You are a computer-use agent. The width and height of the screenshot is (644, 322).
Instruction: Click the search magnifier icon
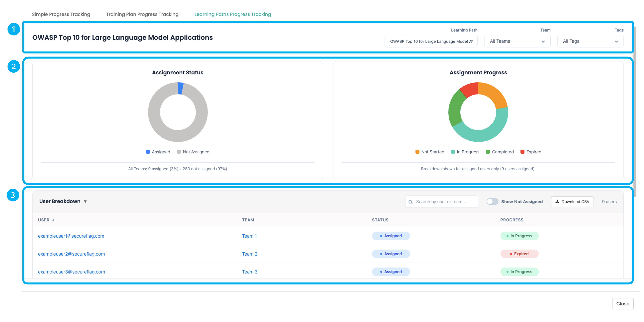pyautogui.click(x=410, y=202)
